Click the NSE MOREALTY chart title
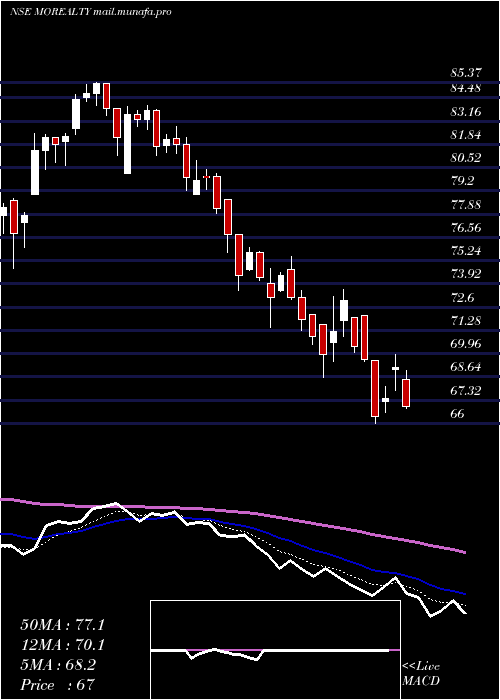 click(x=91, y=12)
